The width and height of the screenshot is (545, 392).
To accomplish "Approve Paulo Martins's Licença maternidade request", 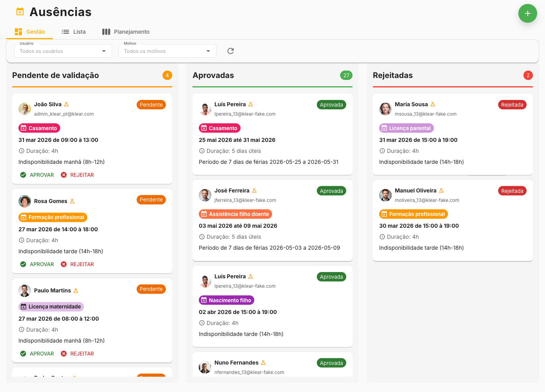I will pos(37,354).
